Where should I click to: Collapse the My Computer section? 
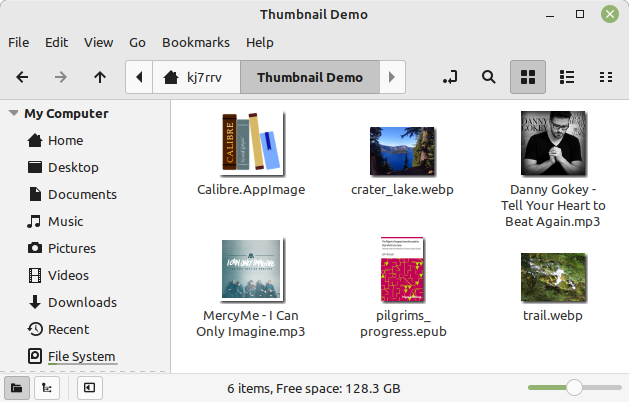14,113
